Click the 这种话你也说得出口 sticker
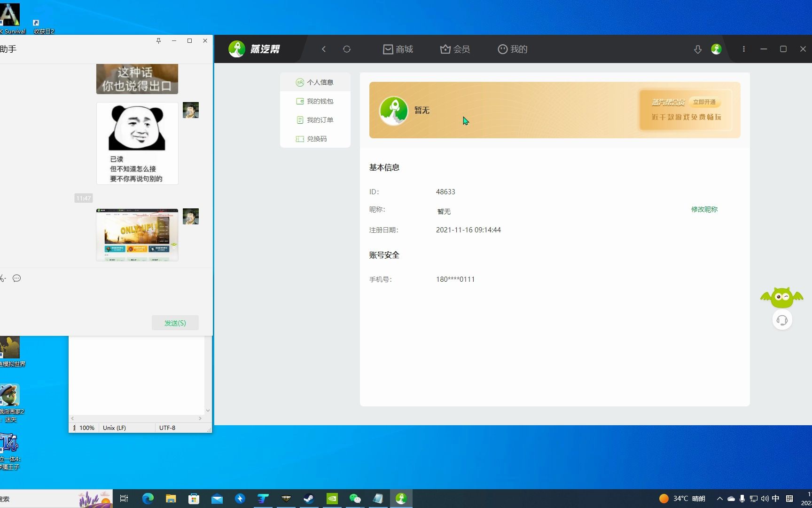Image resolution: width=812 pixels, height=508 pixels. point(137,79)
